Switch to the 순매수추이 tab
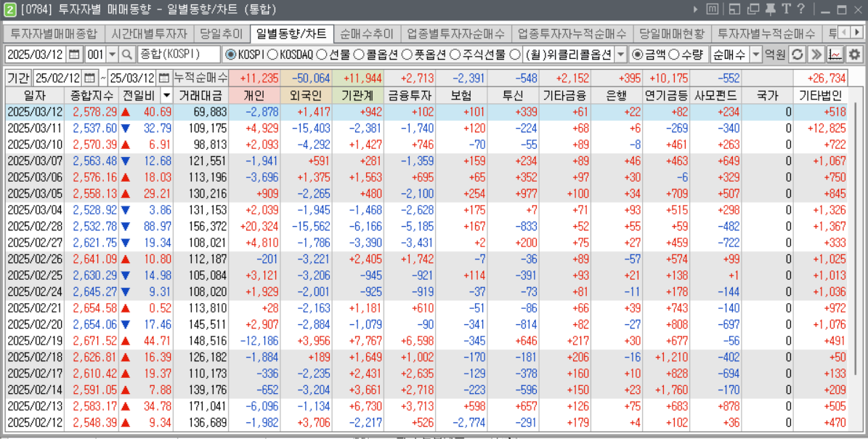 (367, 33)
